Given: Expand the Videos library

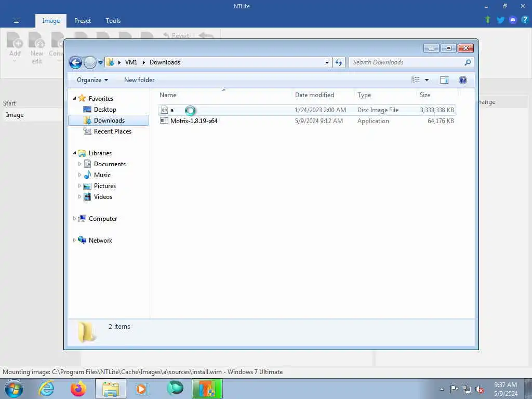Looking at the screenshot, I should point(79,197).
